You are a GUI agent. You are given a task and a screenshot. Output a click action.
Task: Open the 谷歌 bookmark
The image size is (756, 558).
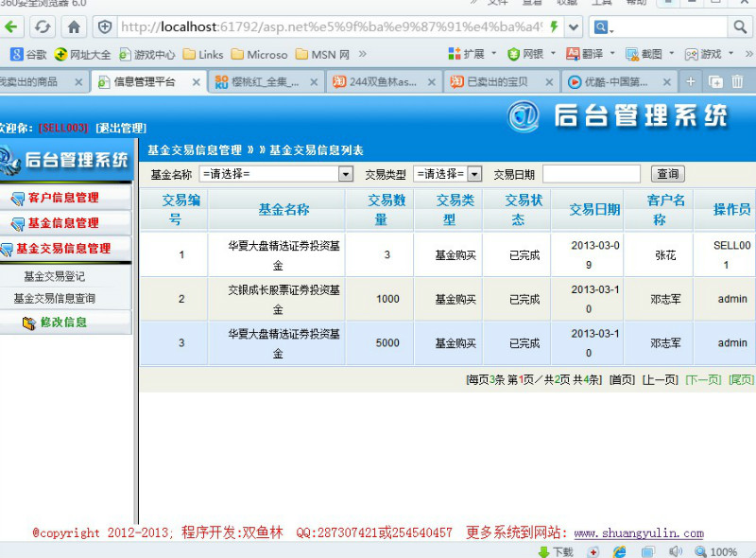point(28,55)
